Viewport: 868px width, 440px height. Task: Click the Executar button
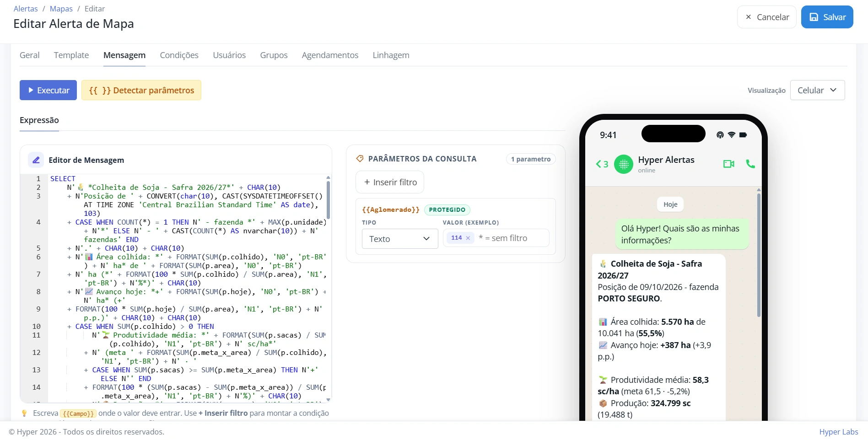pyautogui.click(x=48, y=90)
